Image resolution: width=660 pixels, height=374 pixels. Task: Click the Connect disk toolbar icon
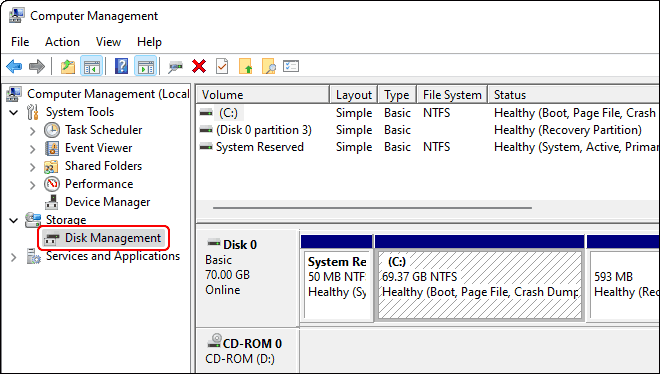coord(175,66)
